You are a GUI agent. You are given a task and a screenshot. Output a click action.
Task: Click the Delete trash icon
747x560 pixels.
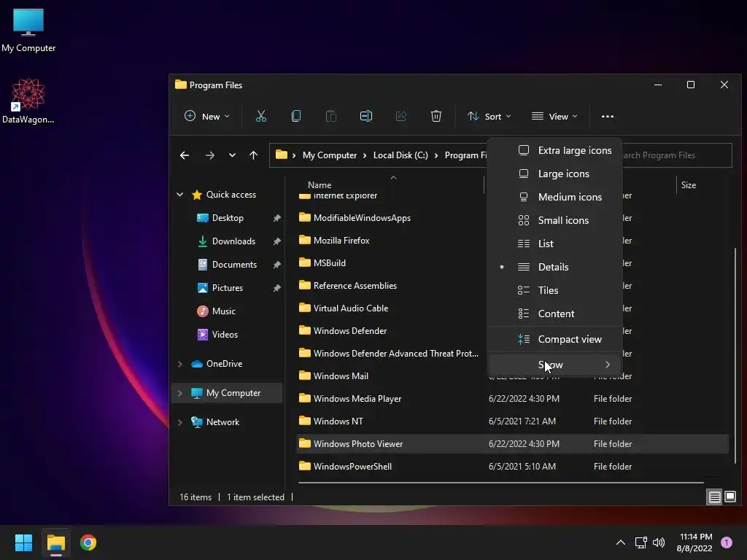[436, 116]
